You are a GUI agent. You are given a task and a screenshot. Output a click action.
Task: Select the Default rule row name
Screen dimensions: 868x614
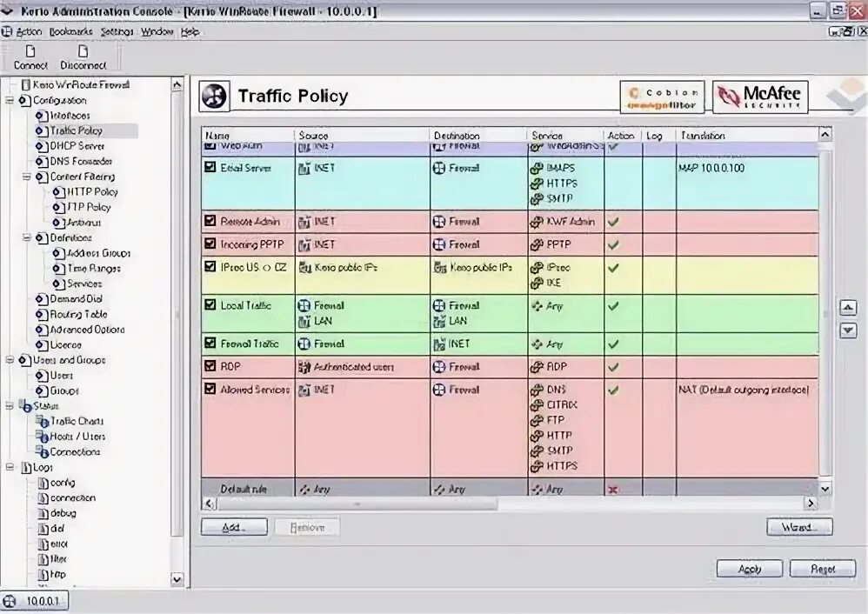coord(244,490)
